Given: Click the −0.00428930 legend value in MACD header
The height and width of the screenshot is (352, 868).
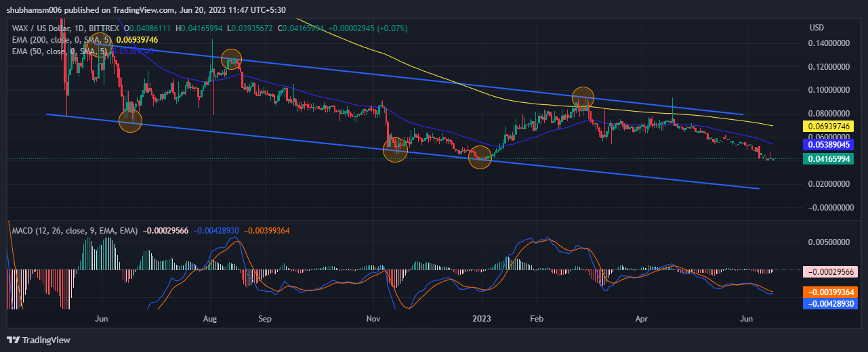Looking at the screenshot, I should (217, 231).
